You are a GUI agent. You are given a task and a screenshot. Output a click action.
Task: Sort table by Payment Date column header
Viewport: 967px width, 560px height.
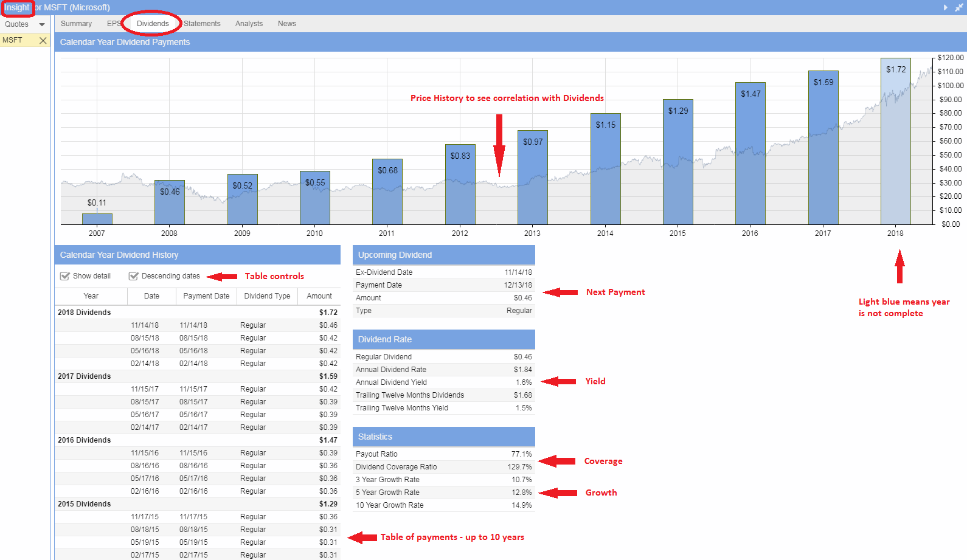point(206,296)
